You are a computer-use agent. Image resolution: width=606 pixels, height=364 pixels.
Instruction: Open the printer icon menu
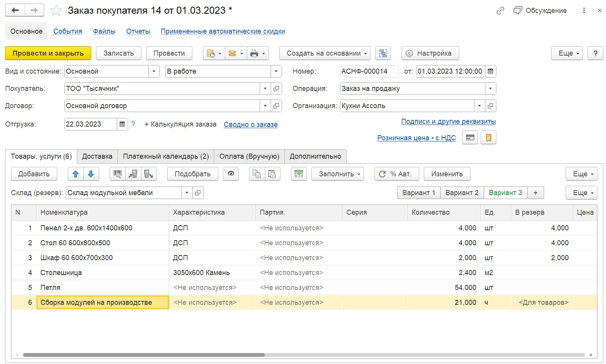coord(257,53)
